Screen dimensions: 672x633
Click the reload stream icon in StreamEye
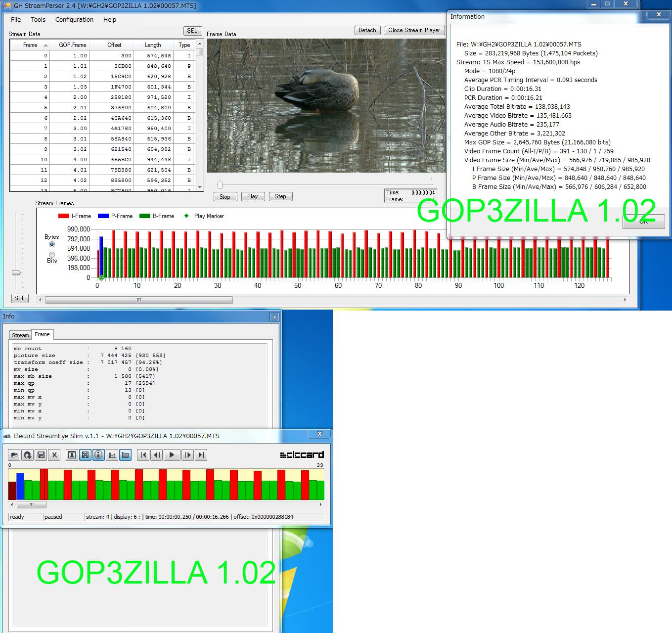28,455
